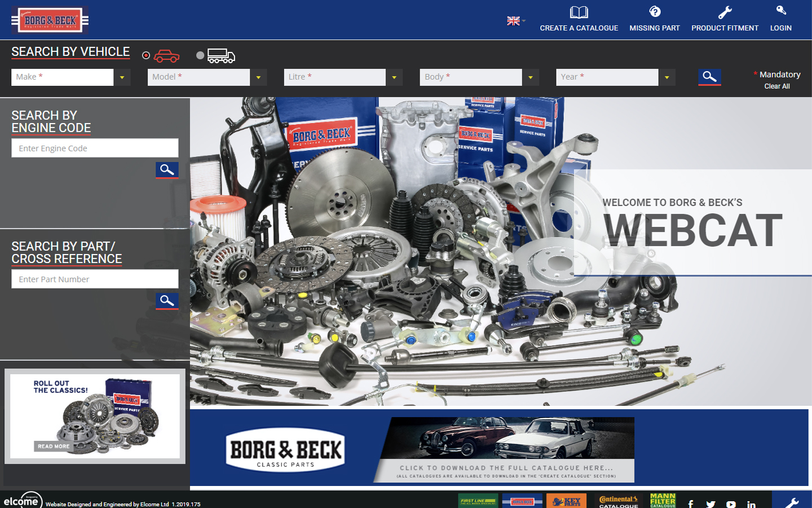Click the Borg & Beck logo in header
The height and width of the screenshot is (508, 812).
[50, 21]
